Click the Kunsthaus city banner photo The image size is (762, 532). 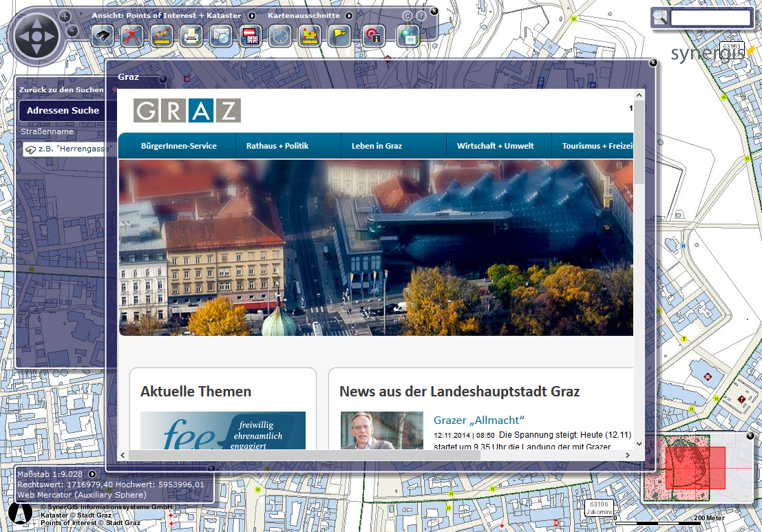376,248
